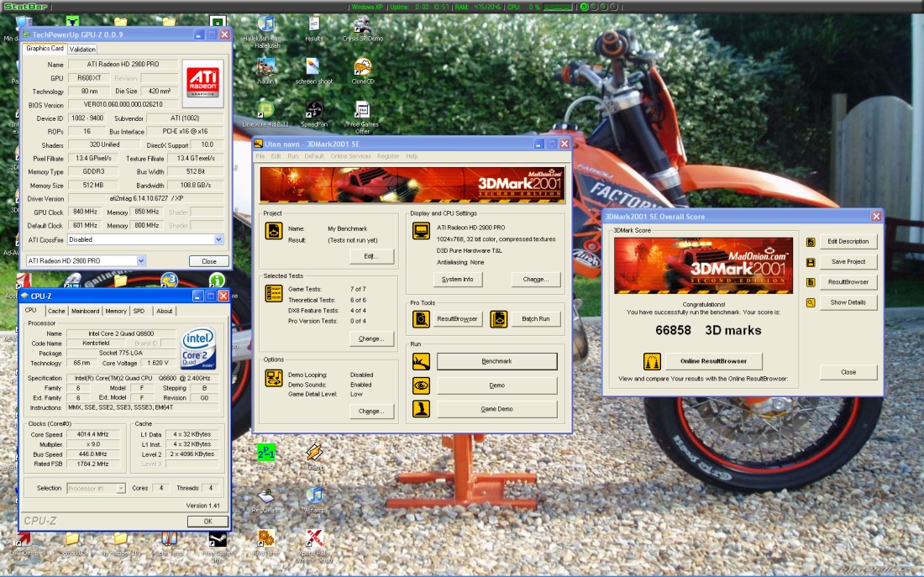Select the Core Temp desktop icon
This screenshot has width=924, height=577.
click(x=169, y=543)
